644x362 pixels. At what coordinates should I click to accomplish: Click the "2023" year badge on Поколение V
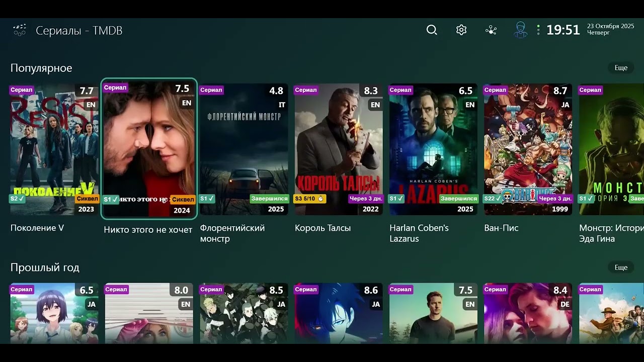click(x=86, y=209)
